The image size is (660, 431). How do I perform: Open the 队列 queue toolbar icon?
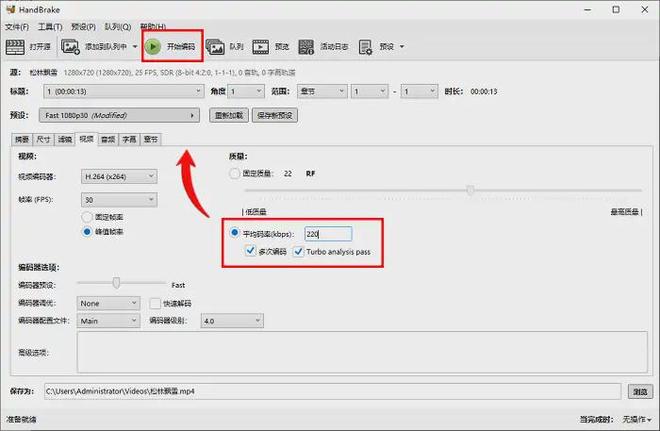tap(215, 47)
